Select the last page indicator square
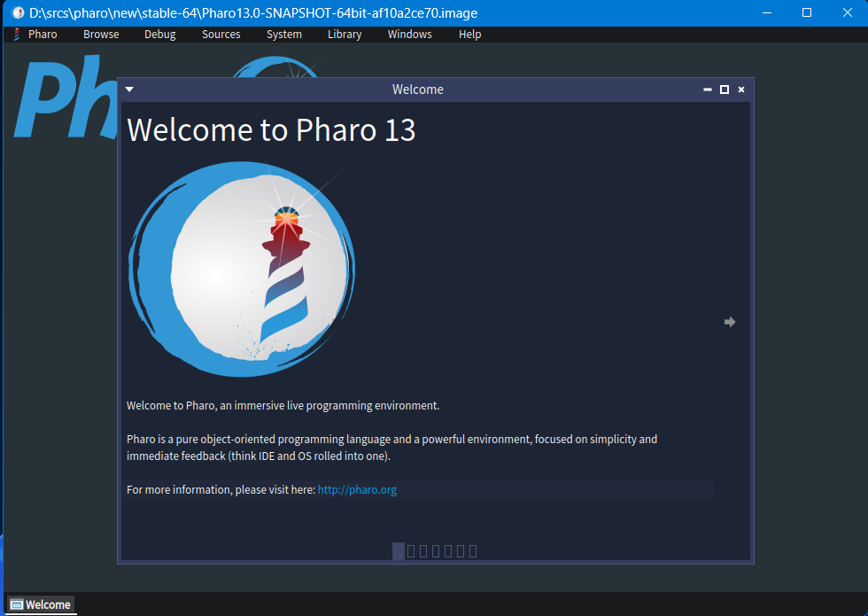Viewport: 868px width, 616px height. (473, 550)
